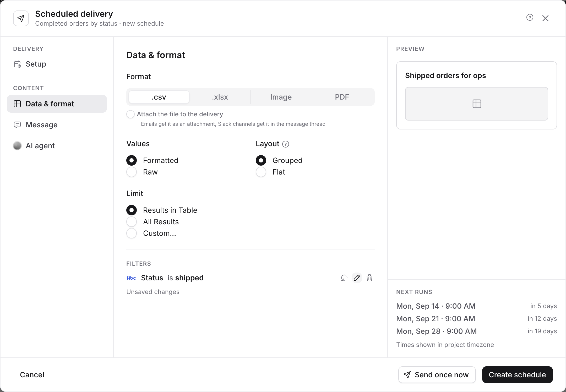The height and width of the screenshot is (392, 566).
Task: Click the Abc type icon on Status filter
Action: (x=131, y=278)
